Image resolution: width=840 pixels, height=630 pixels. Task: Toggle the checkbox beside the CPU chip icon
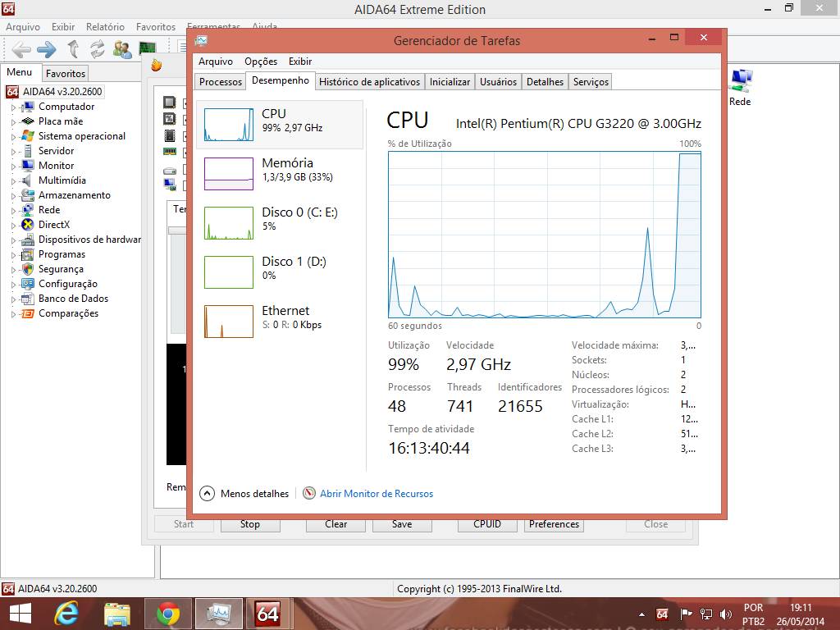185,103
